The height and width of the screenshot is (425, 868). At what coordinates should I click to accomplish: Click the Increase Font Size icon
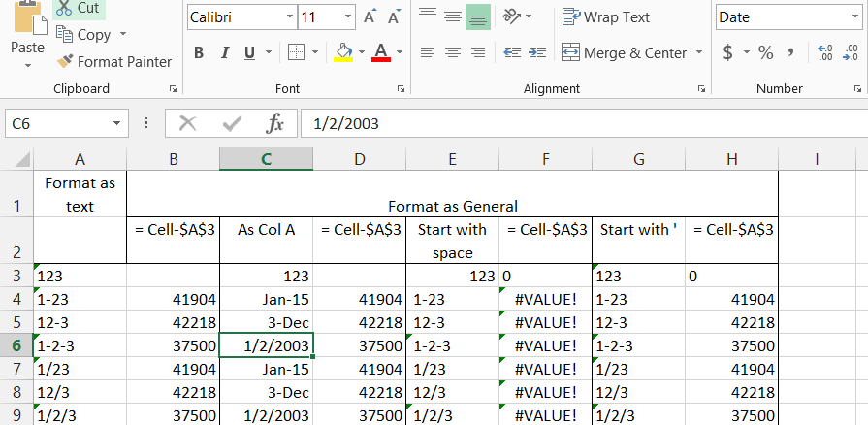click(370, 17)
